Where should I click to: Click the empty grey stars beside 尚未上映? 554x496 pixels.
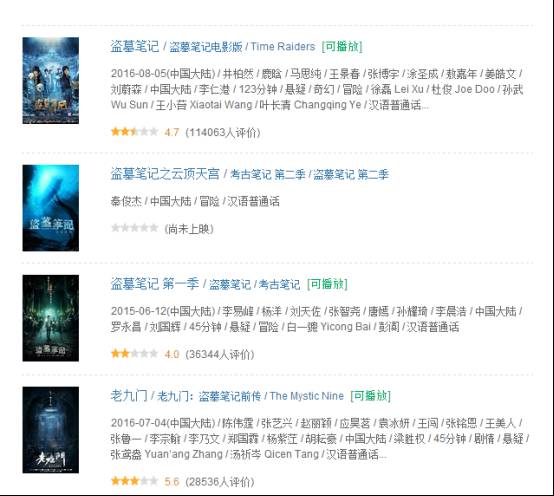point(134,228)
